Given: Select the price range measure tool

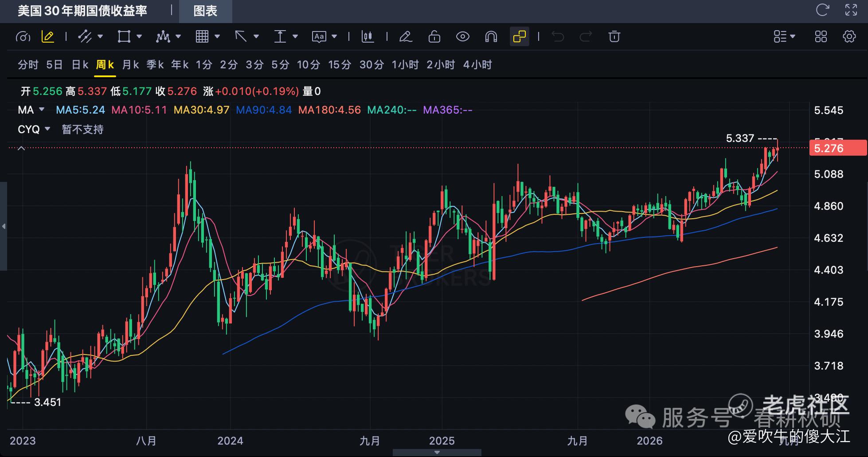Looking at the screenshot, I should tap(280, 37).
